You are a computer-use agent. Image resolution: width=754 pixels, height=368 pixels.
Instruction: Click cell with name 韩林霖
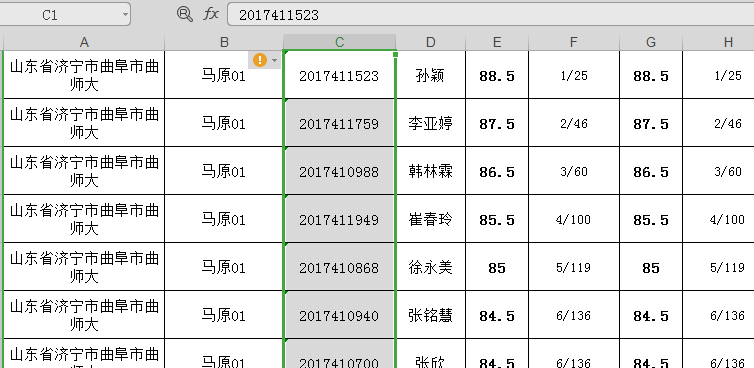pos(431,171)
